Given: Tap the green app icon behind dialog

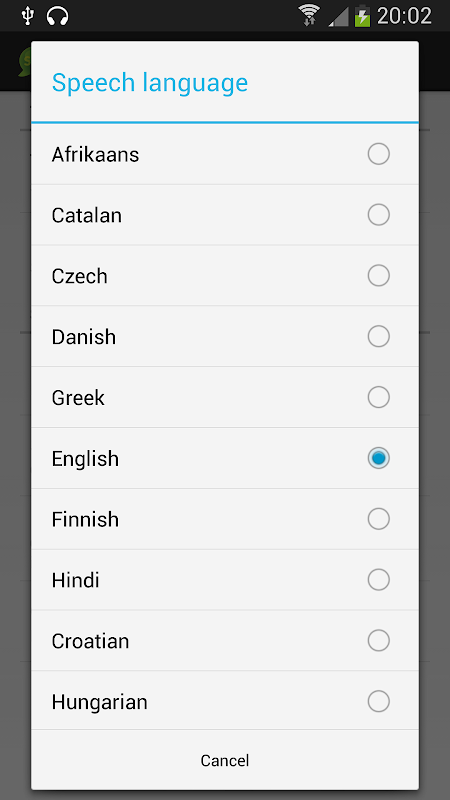Looking at the screenshot, I should 24,62.
